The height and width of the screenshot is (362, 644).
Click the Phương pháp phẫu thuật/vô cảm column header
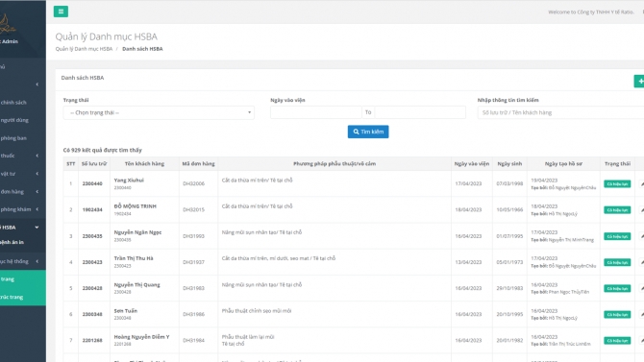[334, 164]
